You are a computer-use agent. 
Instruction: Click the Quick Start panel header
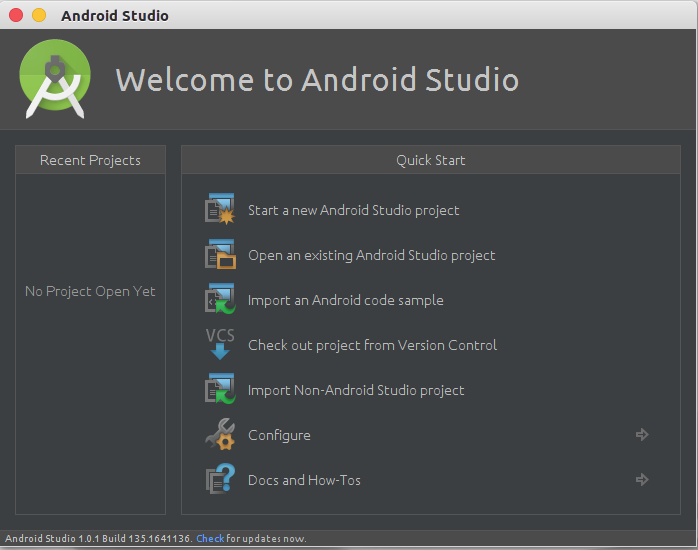click(x=431, y=160)
